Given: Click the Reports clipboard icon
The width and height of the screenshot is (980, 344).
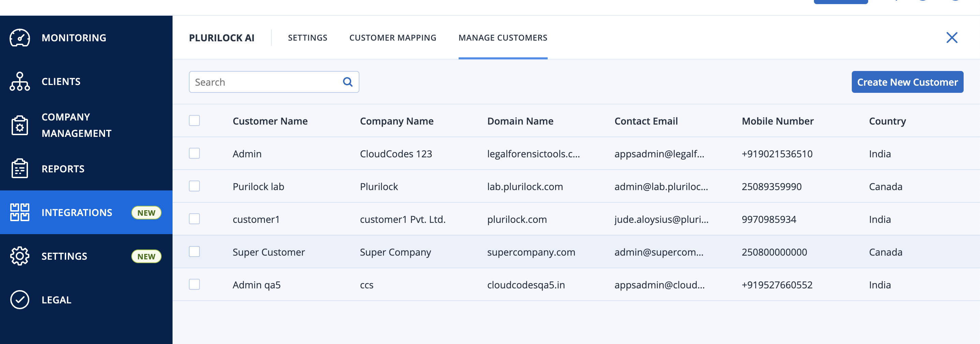Looking at the screenshot, I should 20,168.
